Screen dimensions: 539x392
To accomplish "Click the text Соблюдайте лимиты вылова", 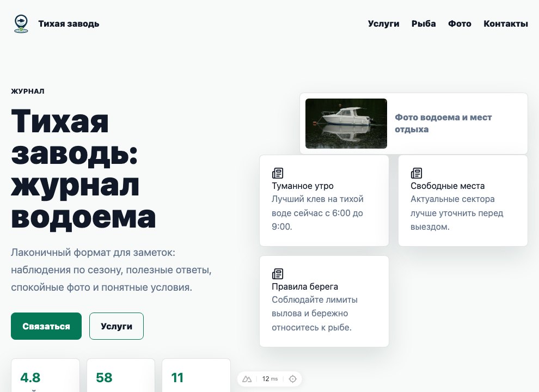I will click(315, 314).
